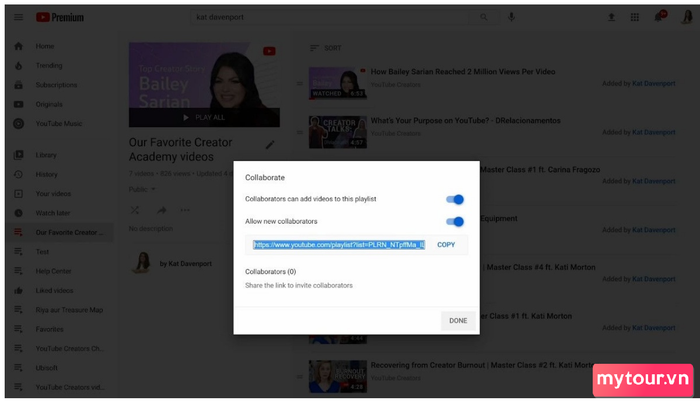Click Done in Collaborate dialog

coord(458,321)
